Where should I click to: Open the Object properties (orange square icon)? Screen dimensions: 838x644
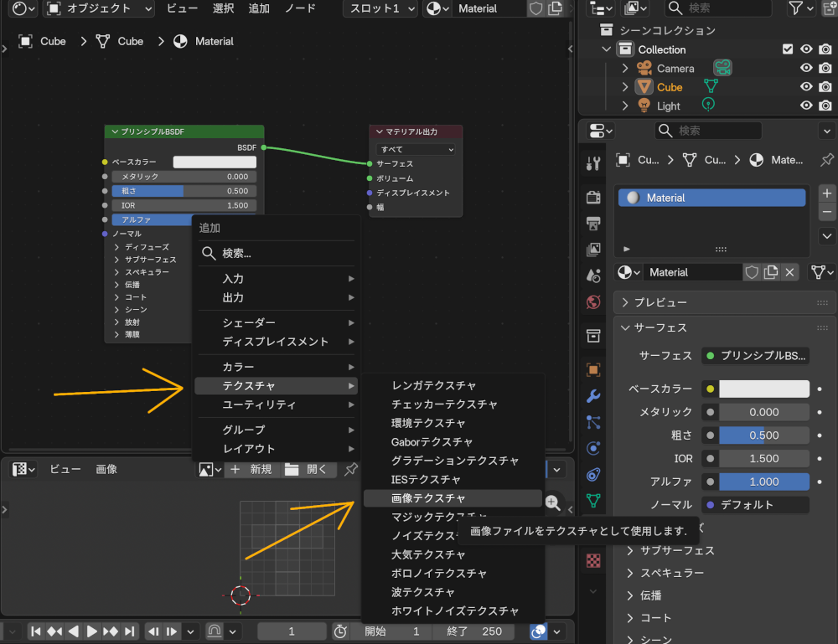(592, 370)
